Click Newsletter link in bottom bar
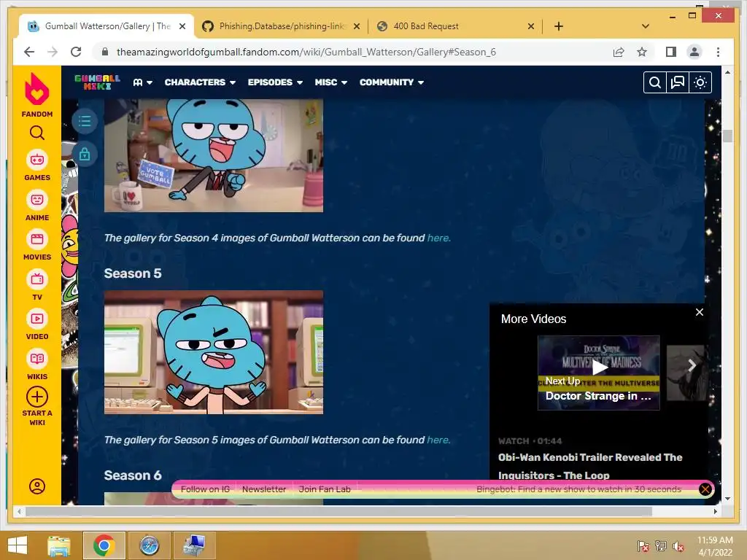The image size is (747, 560). (264, 489)
